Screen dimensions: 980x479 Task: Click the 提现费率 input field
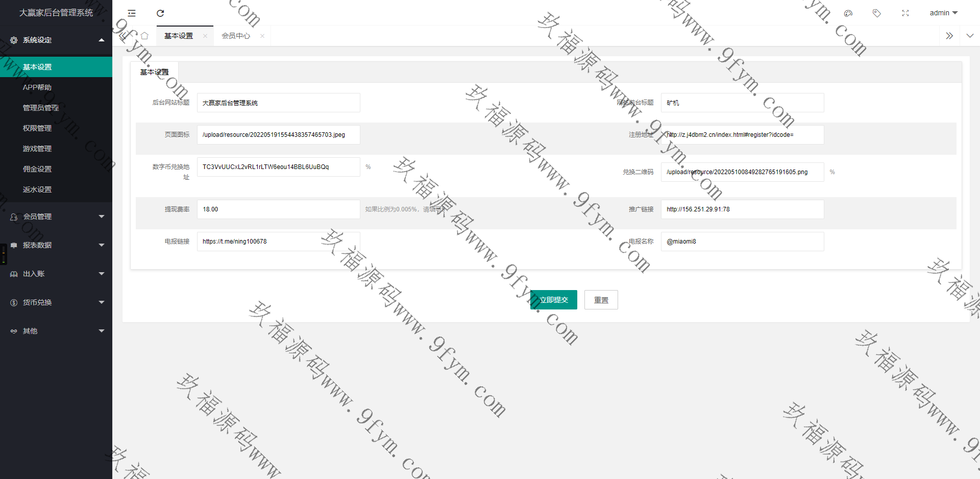point(278,209)
